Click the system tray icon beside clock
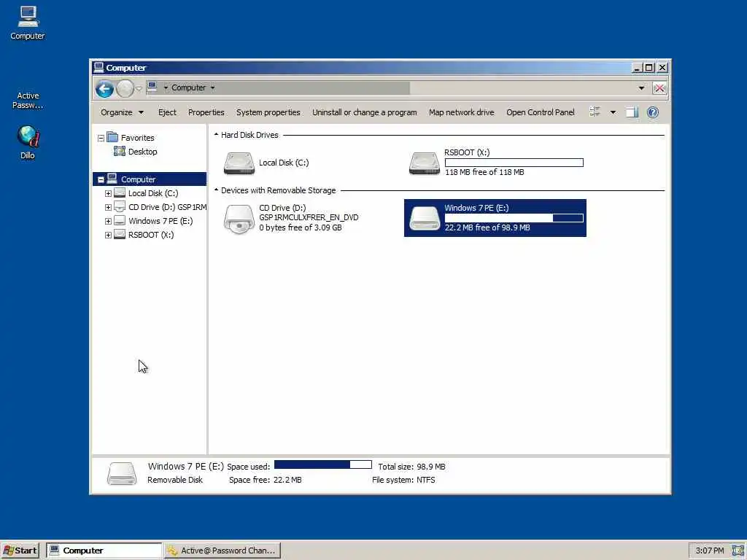Screen dimensions: 747x560 (x=738, y=551)
